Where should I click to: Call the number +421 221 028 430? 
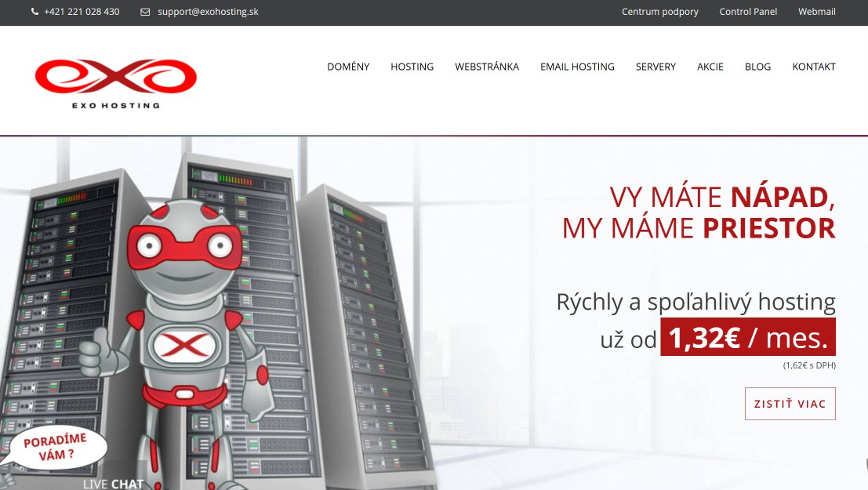tap(82, 12)
